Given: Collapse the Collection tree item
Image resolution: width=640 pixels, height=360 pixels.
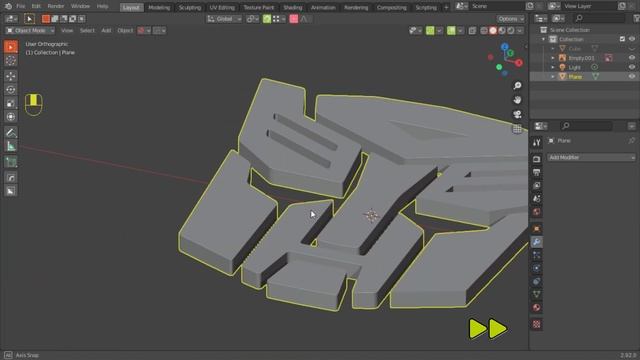Looking at the screenshot, I should [543, 39].
